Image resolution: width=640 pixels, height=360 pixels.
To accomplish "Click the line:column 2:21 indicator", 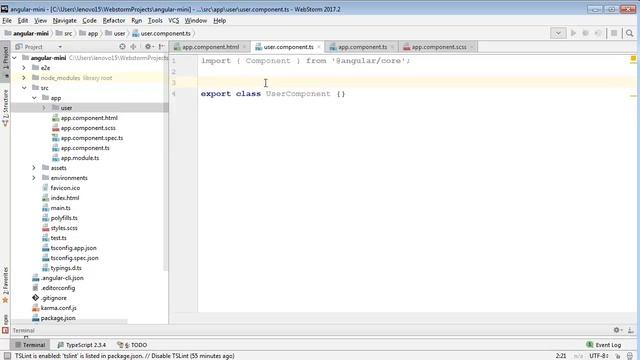I will coord(561,356).
